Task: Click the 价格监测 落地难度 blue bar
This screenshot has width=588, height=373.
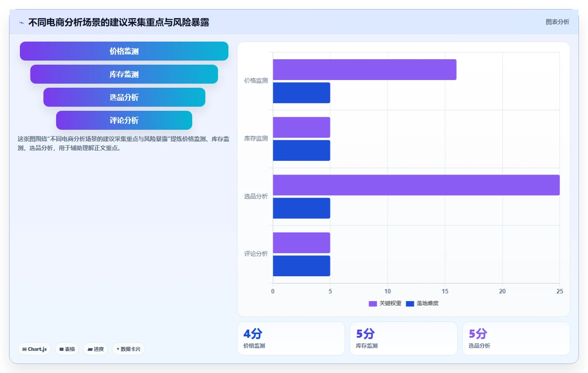Action: pos(301,93)
